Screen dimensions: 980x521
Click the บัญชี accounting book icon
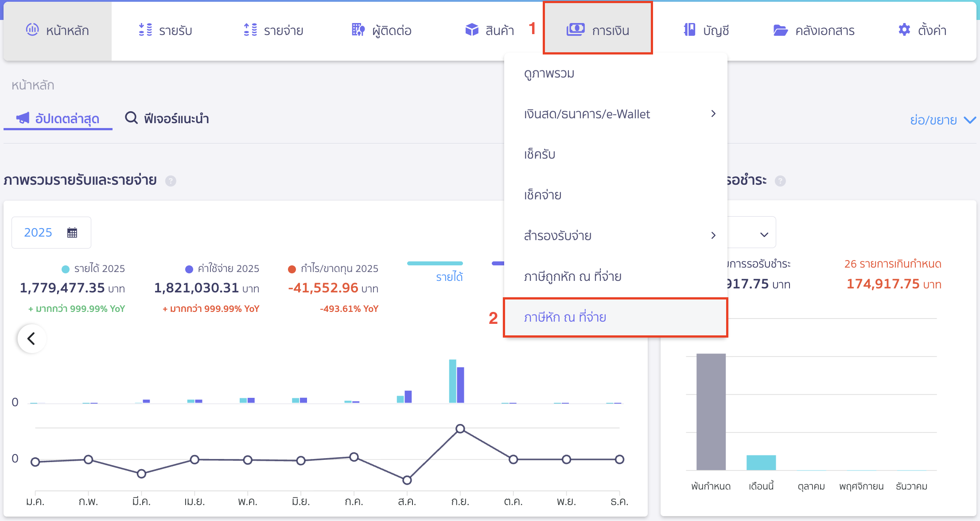(x=689, y=30)
